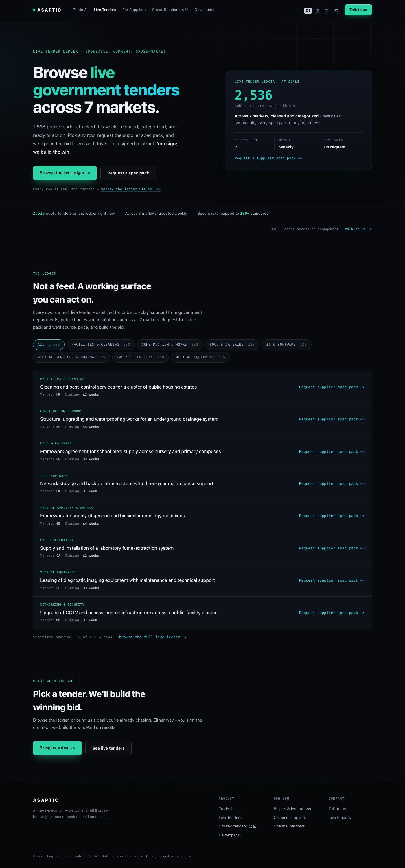Open Cross-Standard 公益 nav item

[x=170, y=10]
